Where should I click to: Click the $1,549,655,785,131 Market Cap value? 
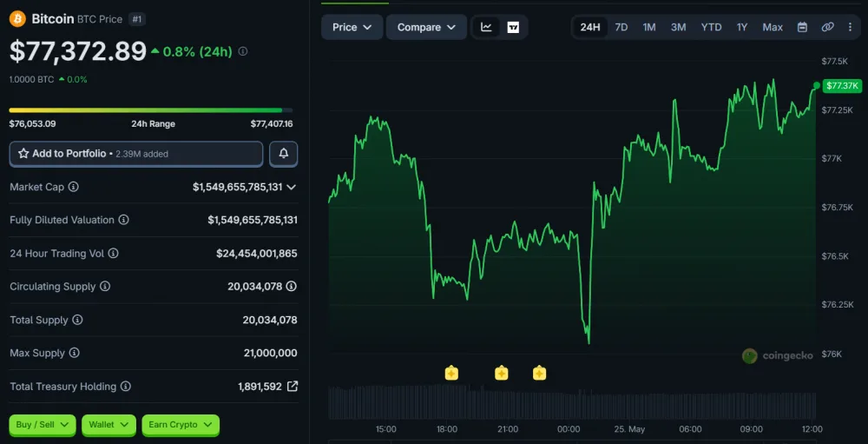238,188
